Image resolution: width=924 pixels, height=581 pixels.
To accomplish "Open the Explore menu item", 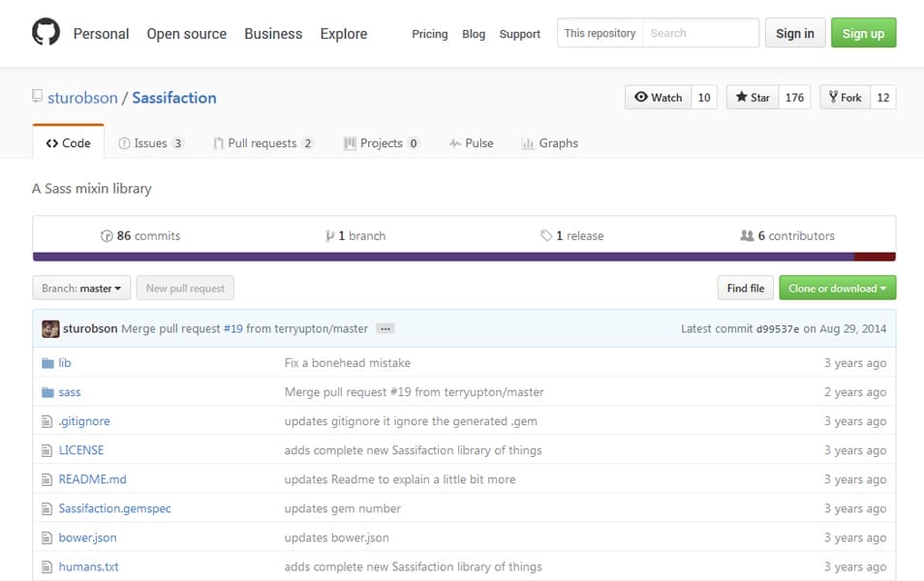I will 344,34.
